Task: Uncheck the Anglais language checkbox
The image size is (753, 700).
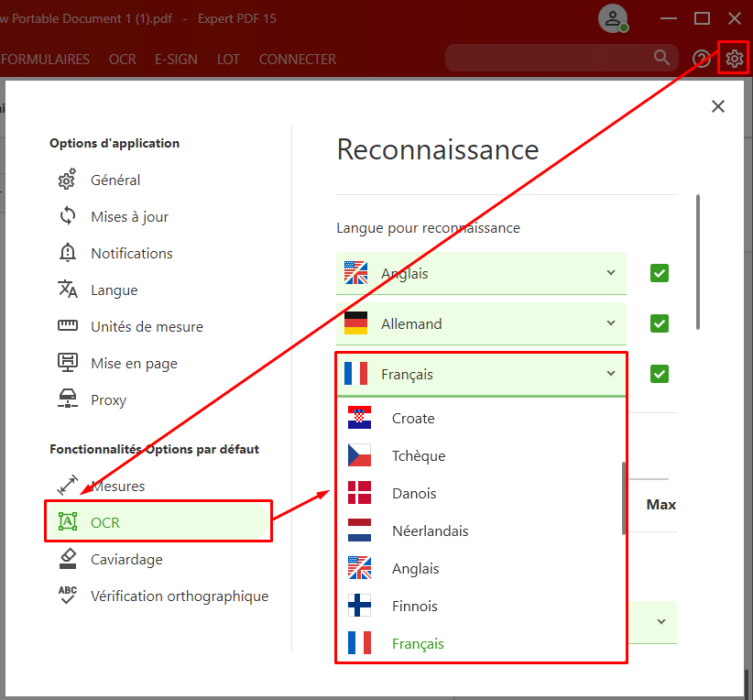Action: click(x=660, y=273)
